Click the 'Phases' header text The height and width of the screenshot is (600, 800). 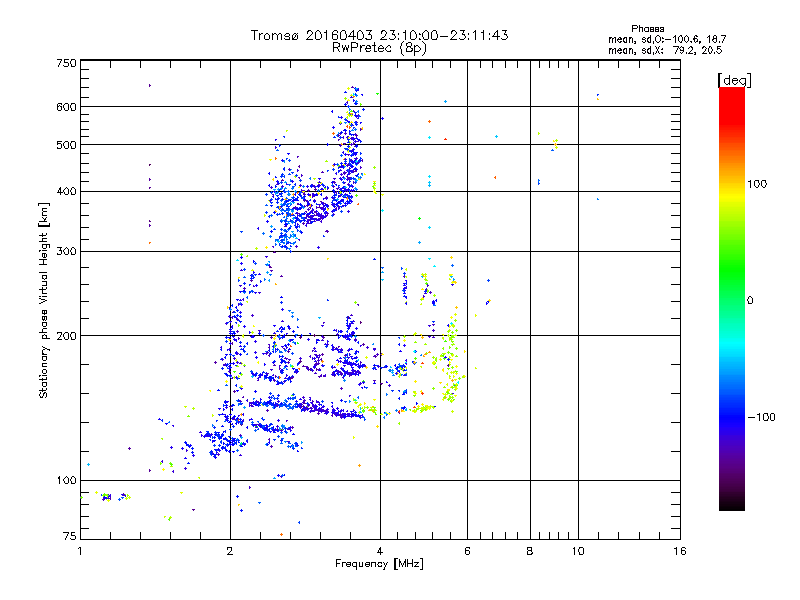tap(647, 29)
